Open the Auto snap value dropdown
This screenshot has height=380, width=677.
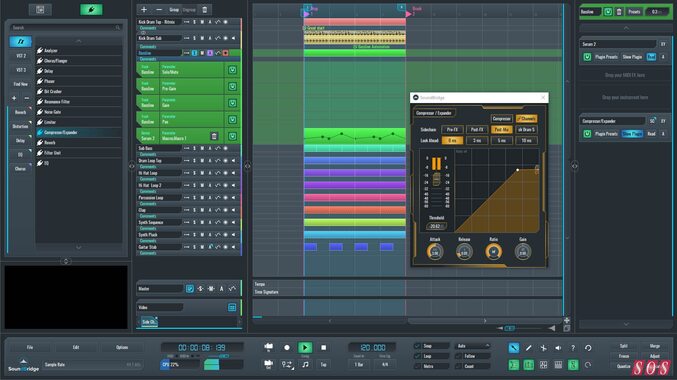pos(473,346)
